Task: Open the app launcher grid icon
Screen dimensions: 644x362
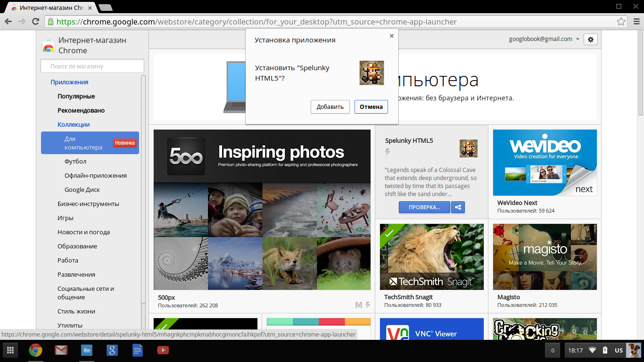Action: pos(10,350)
